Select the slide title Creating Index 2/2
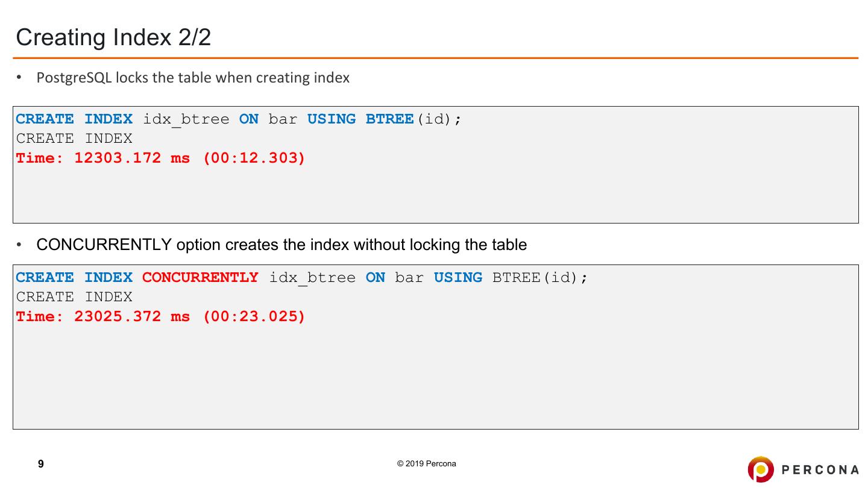This screenshot has height=488, width=868. tap(113, 37)
